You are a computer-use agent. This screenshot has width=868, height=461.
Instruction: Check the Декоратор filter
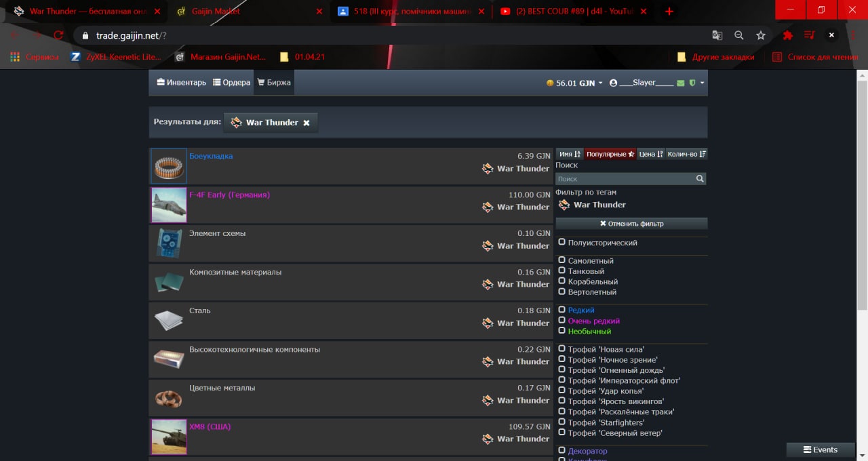(561, 450)
